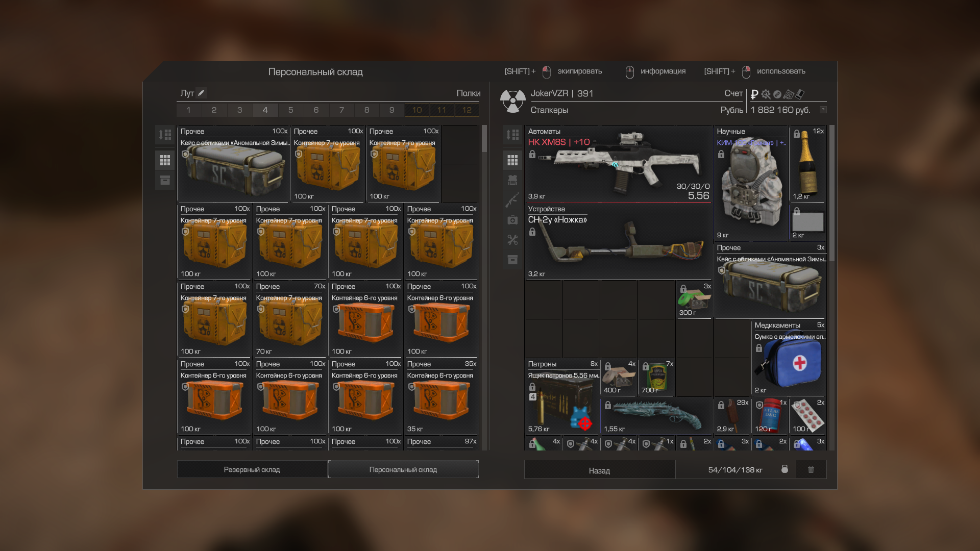Select the СН-2у «Ножка» detector
The height and width of the screenshot is (551, 980).
pyautogui.click(x=619, y=241)
